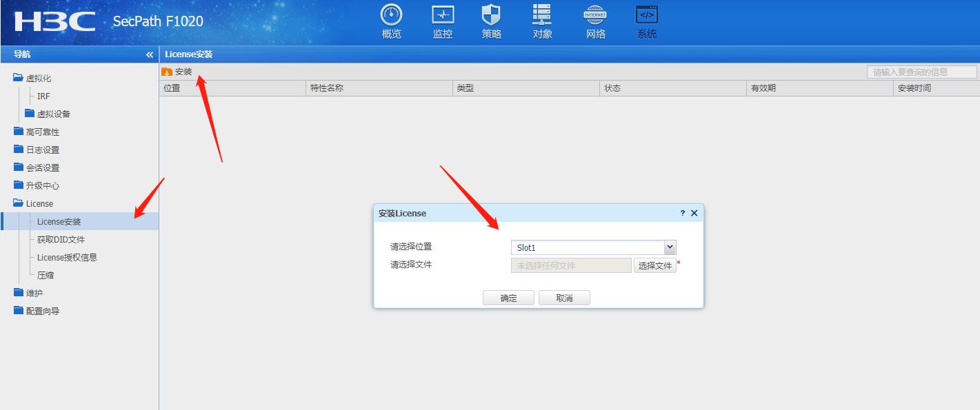This screenshot has height=410, width=980.
Task: Collapse the navigation panel with the « arrow
Action: coord(149,54)
